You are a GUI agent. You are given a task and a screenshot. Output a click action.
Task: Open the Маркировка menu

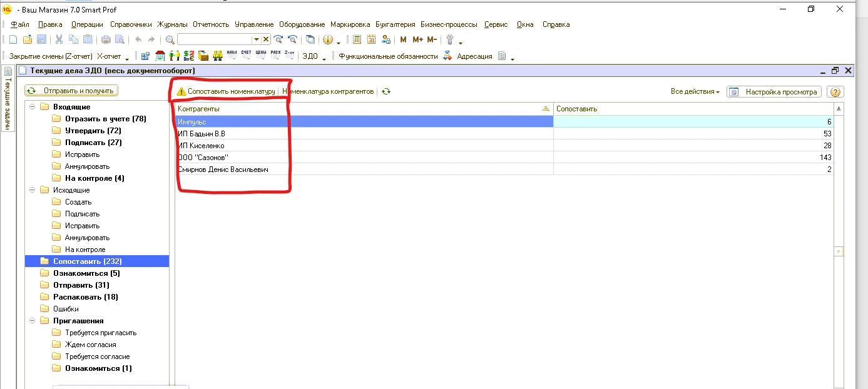350,24
